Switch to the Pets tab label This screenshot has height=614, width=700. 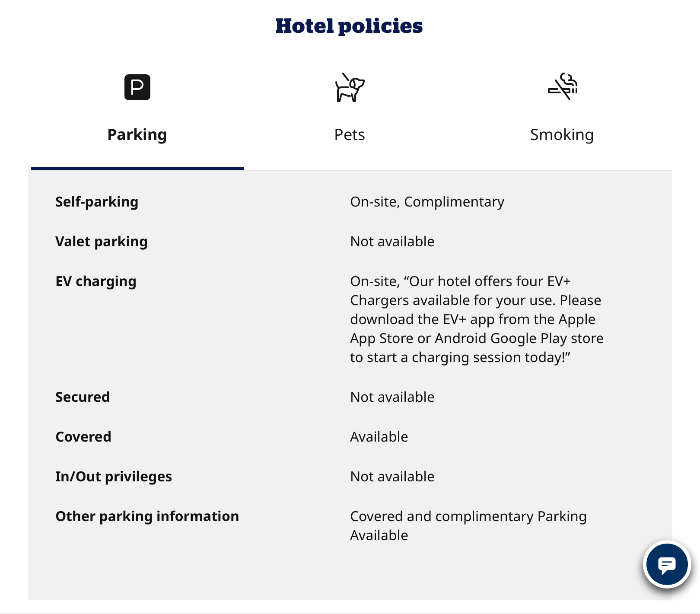pos(350,135)
